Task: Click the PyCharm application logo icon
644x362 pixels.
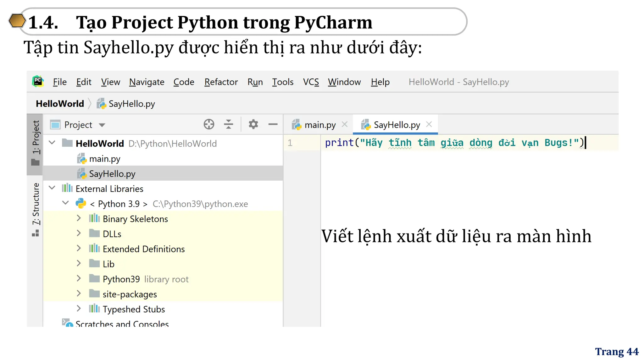Action: coord(38,81)
